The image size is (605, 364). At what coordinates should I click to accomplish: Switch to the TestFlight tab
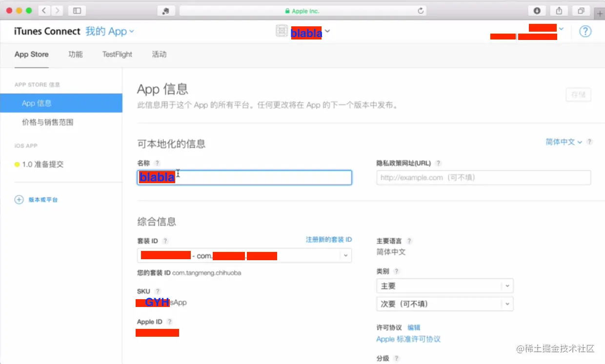[117, 55]
